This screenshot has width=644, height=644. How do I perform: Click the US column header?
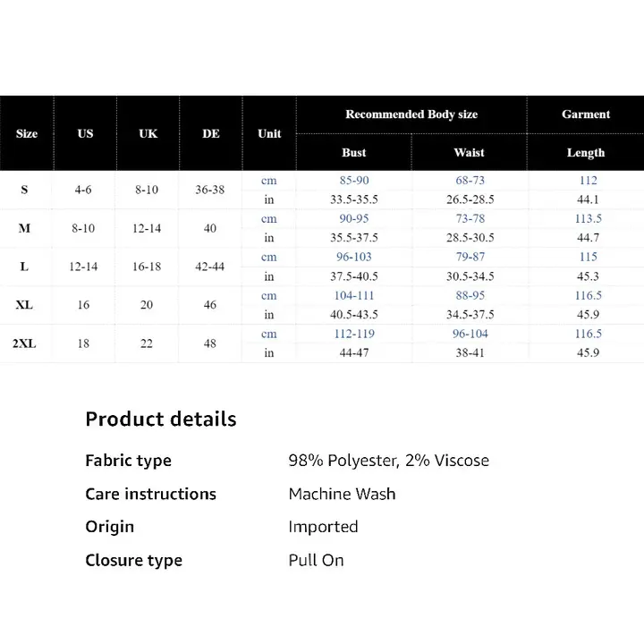tap(85, 133)
